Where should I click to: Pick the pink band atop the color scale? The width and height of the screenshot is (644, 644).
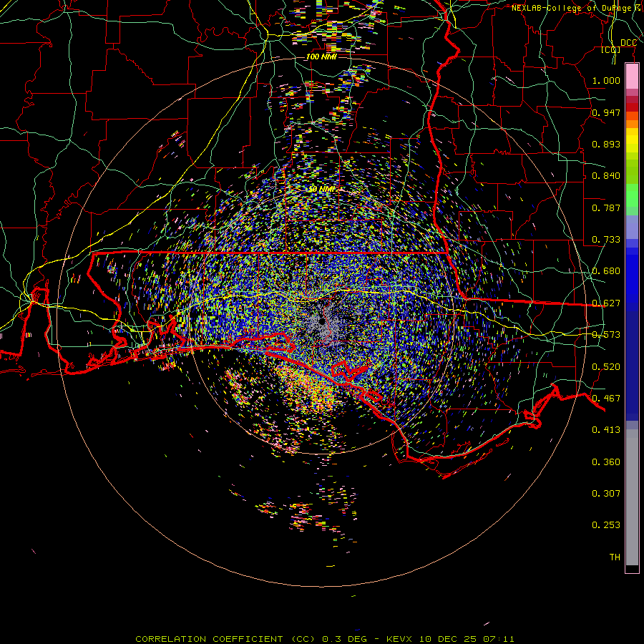[x=632, y=77]
